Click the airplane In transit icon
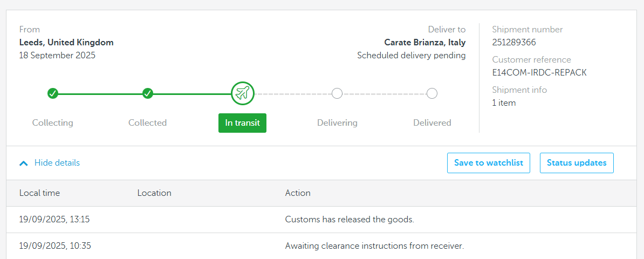Image resolution: width=644 pixels, height=259 pixels. tap(243, 93)
